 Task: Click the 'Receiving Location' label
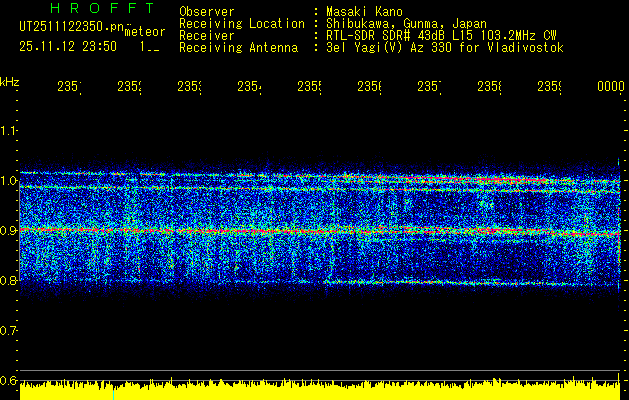point(242,24)
